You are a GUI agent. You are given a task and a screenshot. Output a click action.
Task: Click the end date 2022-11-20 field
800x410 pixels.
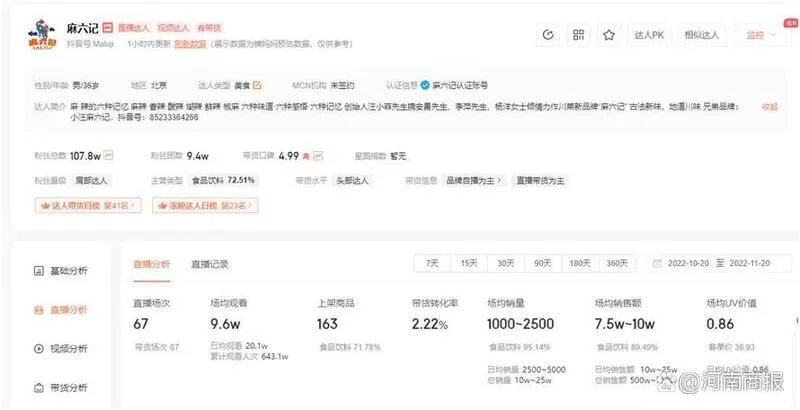(749, 264)
